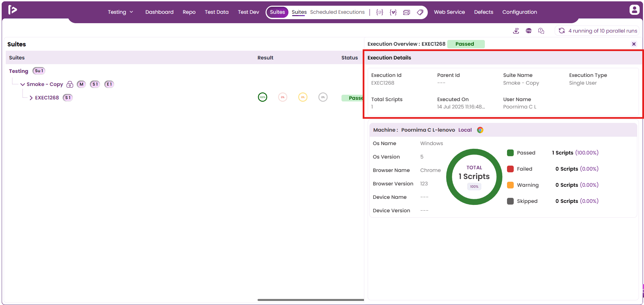
Task: Click the green 100% passed result circle
Action: pos(263,97)
